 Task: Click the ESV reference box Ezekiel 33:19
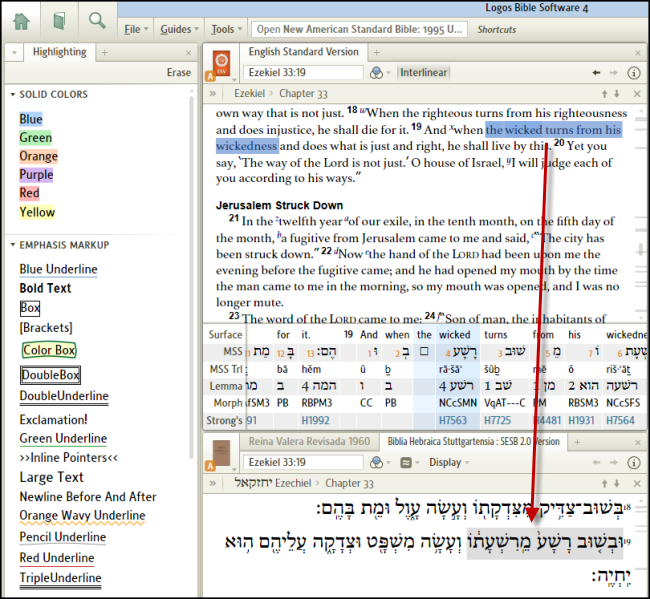click(x=303, y=73)
